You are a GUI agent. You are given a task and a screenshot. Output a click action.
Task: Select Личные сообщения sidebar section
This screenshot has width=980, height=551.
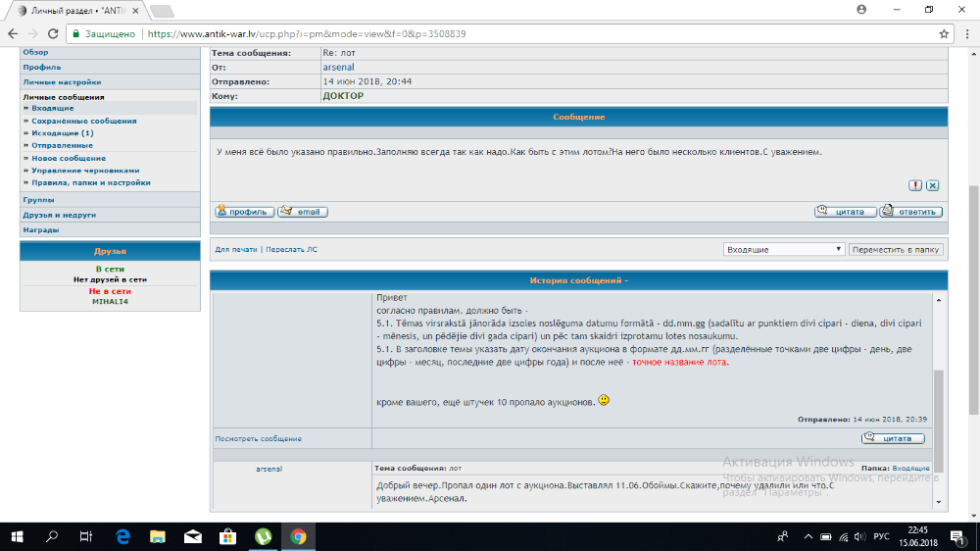point(64,97)
